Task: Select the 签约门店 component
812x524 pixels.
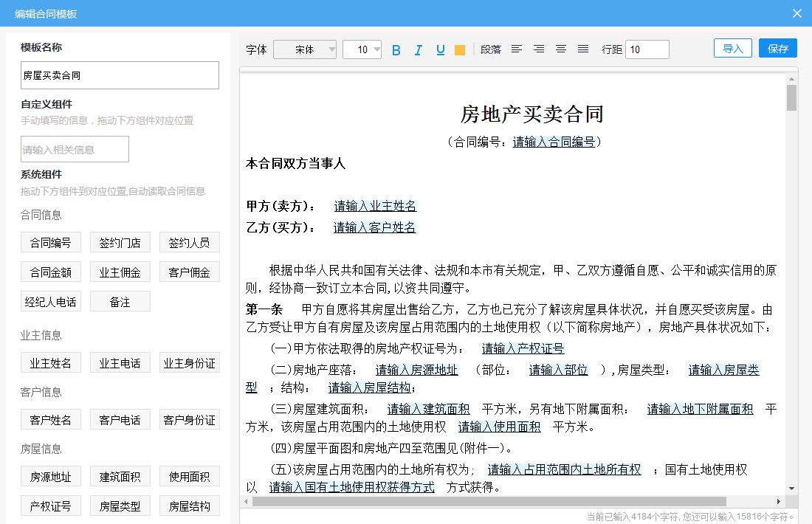Action: [x=120, y=242]
